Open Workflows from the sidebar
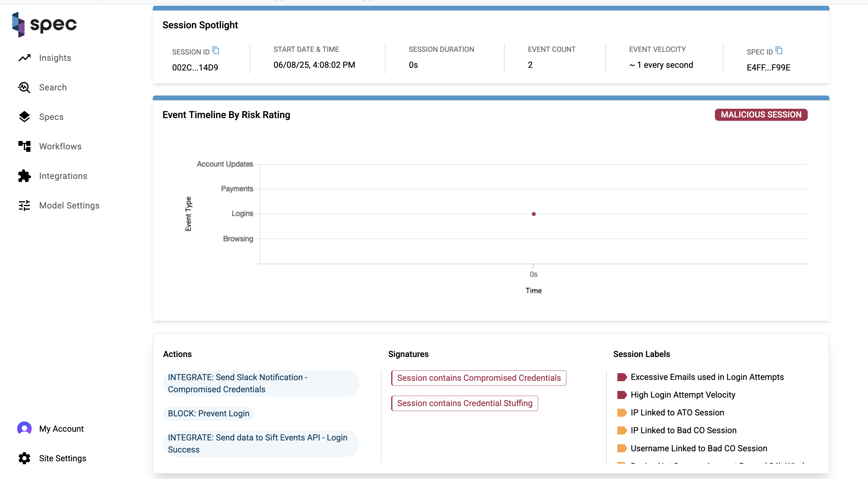Screen dimensions: 868x479 60,146
